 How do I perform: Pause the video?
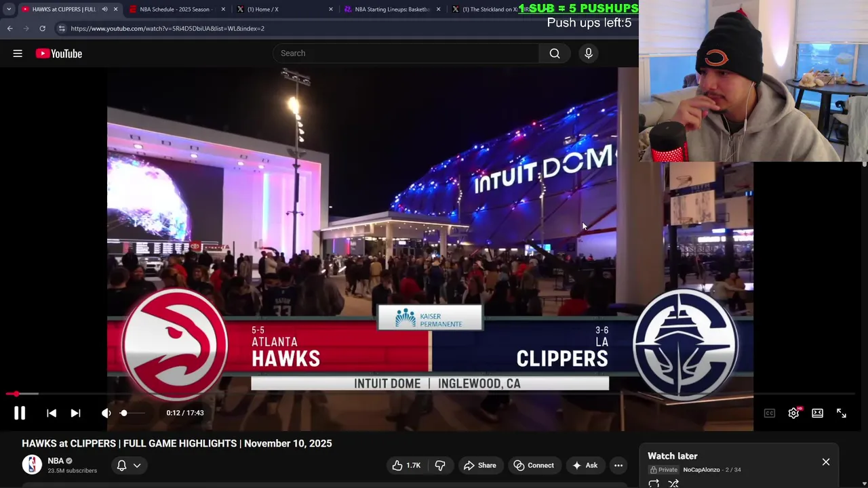20,413
